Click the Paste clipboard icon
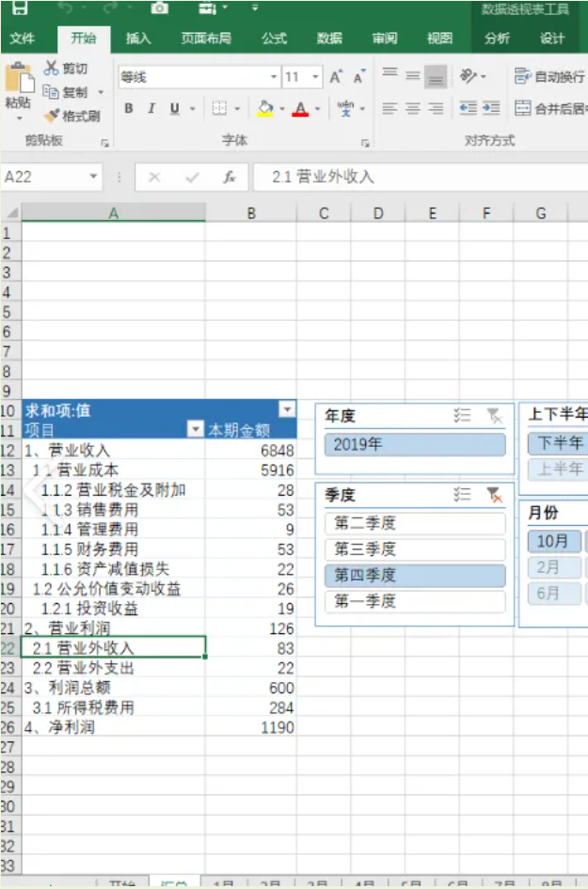The height and width of the screenshot is (889, 588). click(19, 77)
